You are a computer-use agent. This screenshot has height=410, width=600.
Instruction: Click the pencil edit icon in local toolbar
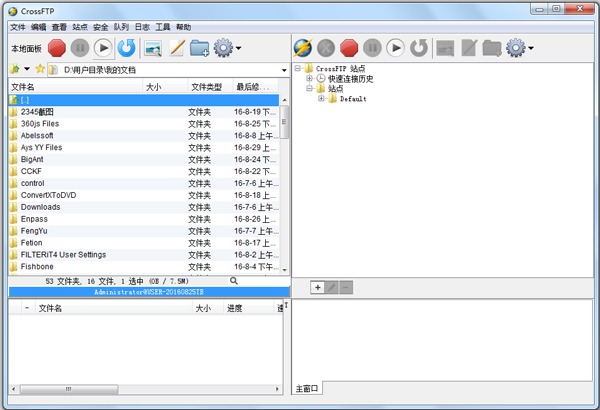click(x=177, y=47)
